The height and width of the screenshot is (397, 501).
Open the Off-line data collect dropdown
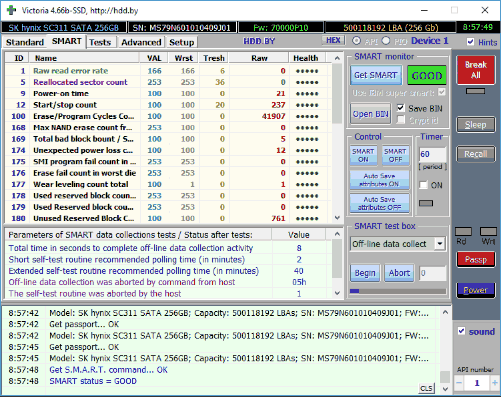click(440, 244)
